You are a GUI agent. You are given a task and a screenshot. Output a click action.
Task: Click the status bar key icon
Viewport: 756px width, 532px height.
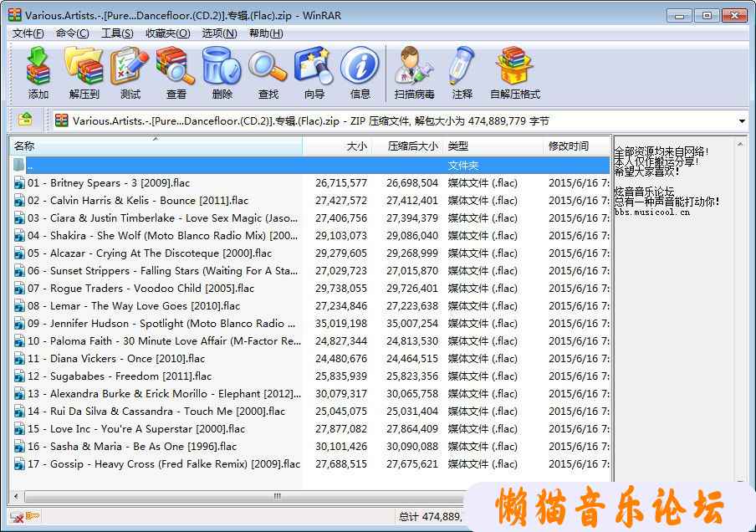tap(33, 517)
